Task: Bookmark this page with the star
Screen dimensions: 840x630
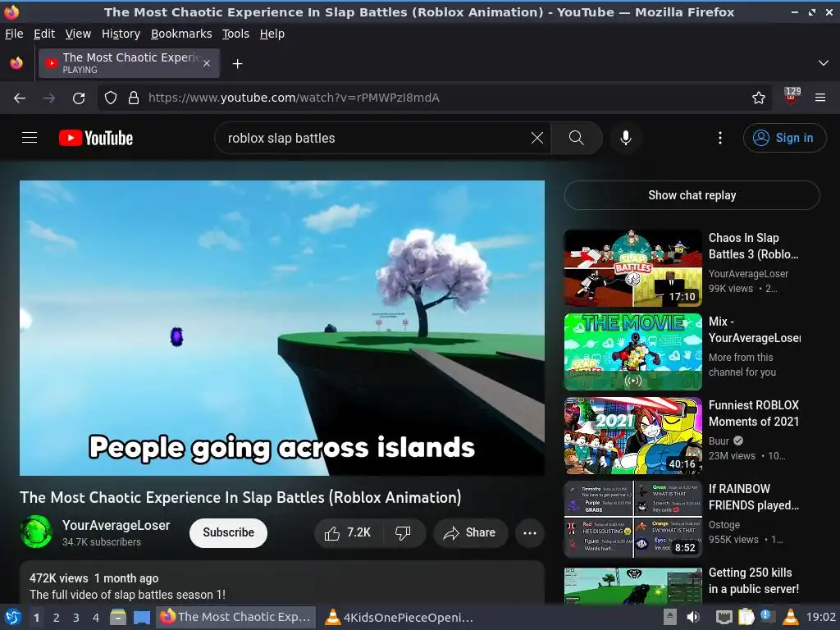Action: pyautogui.click(x=758, y=98)
